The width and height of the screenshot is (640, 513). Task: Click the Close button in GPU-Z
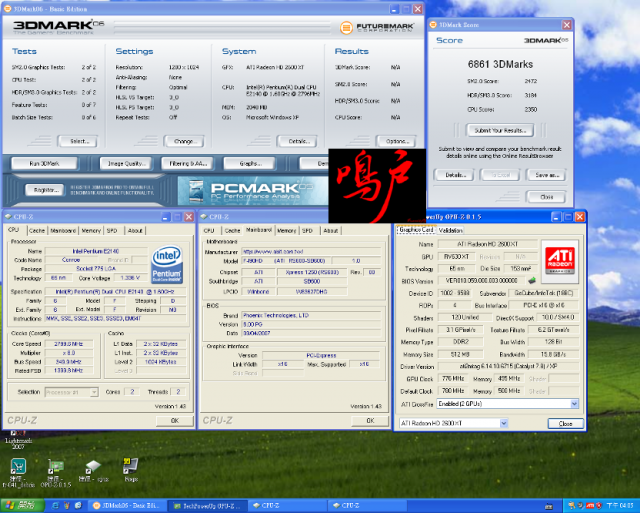click(565, 424)
